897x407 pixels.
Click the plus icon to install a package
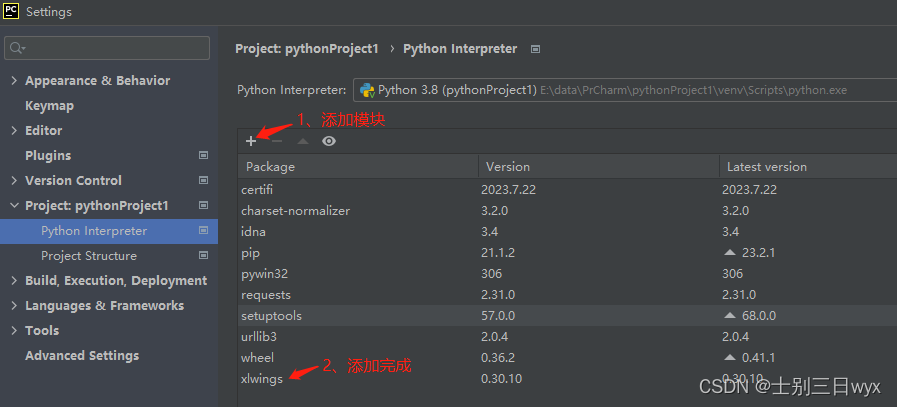tap(251, 141)
